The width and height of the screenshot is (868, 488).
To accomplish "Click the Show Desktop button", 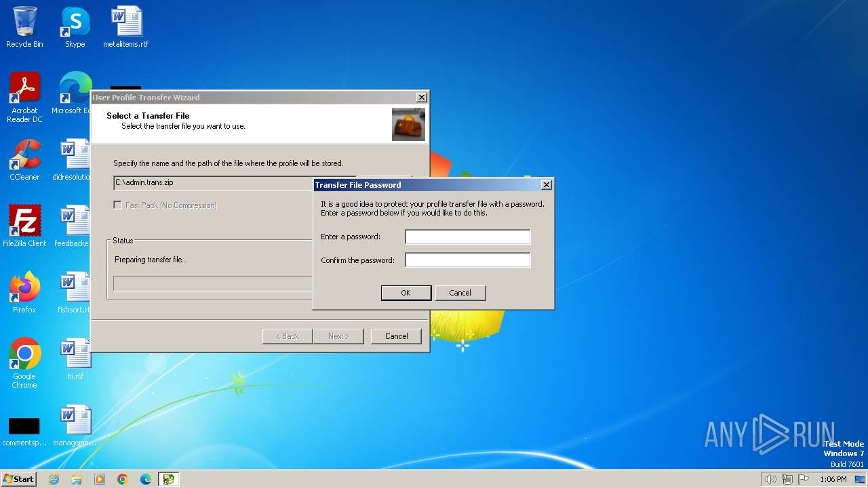I will pyautogui.click(x=861, y=479).
